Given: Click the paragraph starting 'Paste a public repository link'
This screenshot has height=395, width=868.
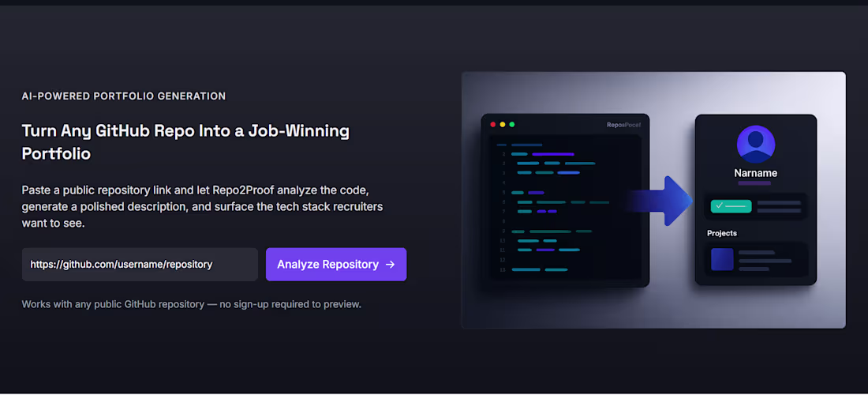Looking at the screenshot, I should pyautogui.click(x=203, y=207).
